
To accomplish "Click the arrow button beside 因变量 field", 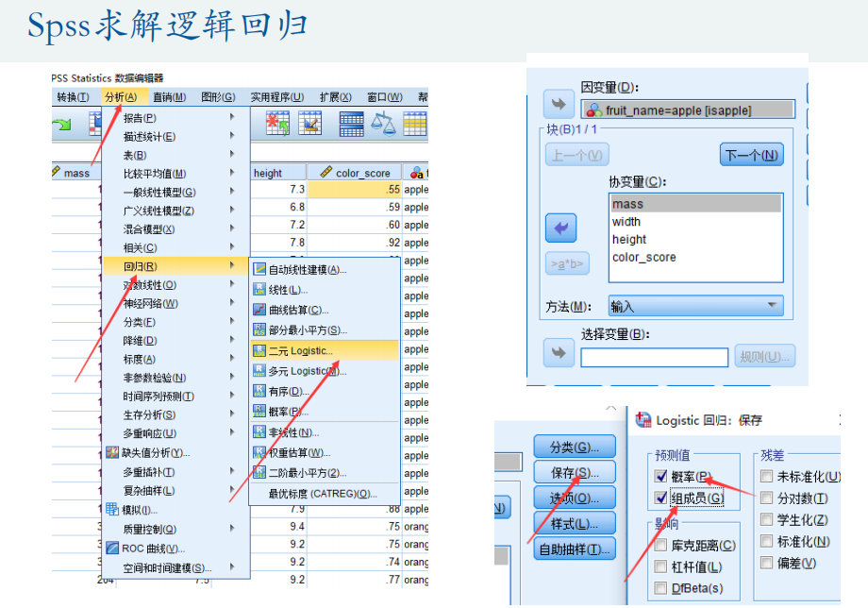I will pos(559,104).
